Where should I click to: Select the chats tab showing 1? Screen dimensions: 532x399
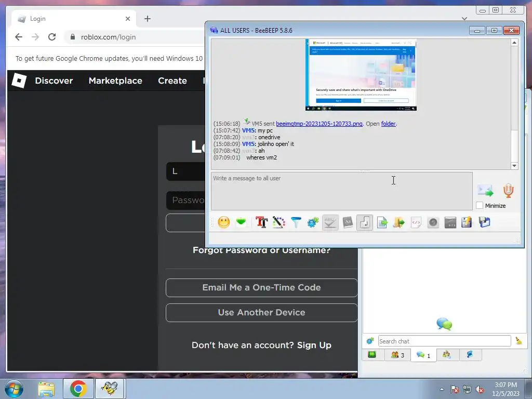(423, 355)
